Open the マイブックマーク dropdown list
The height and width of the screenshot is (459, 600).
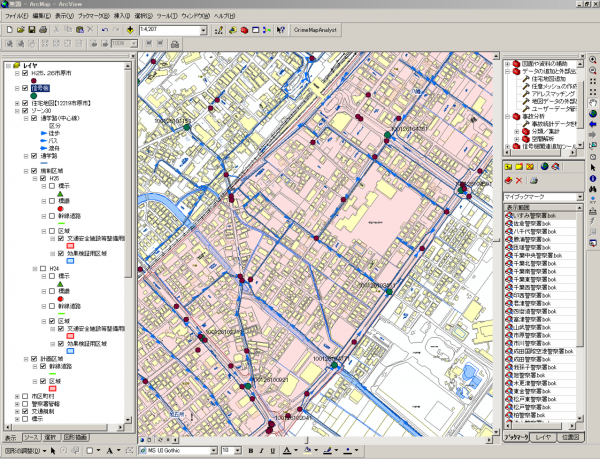[x=579, y=198]
